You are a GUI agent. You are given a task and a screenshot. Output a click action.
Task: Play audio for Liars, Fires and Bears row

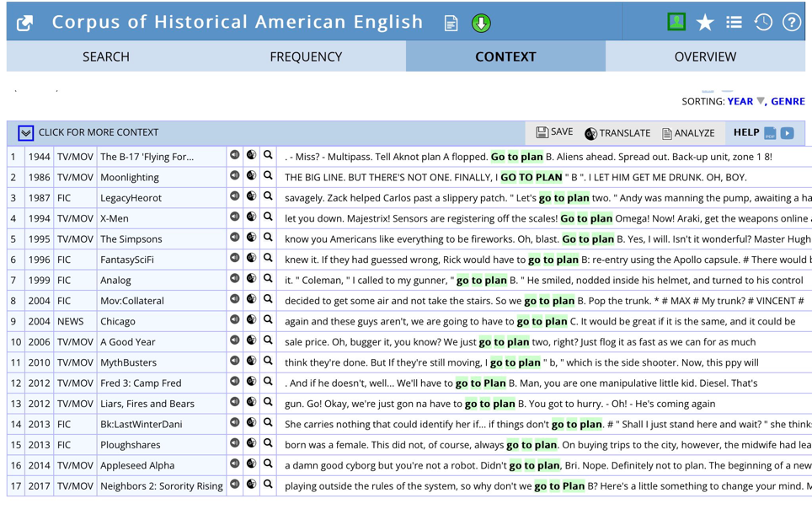(x=235, y=402)
